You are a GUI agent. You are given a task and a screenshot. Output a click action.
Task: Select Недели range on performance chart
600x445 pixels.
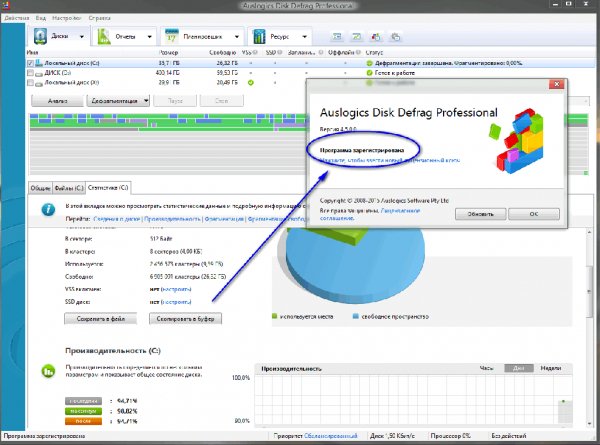[x=551, y=368]
